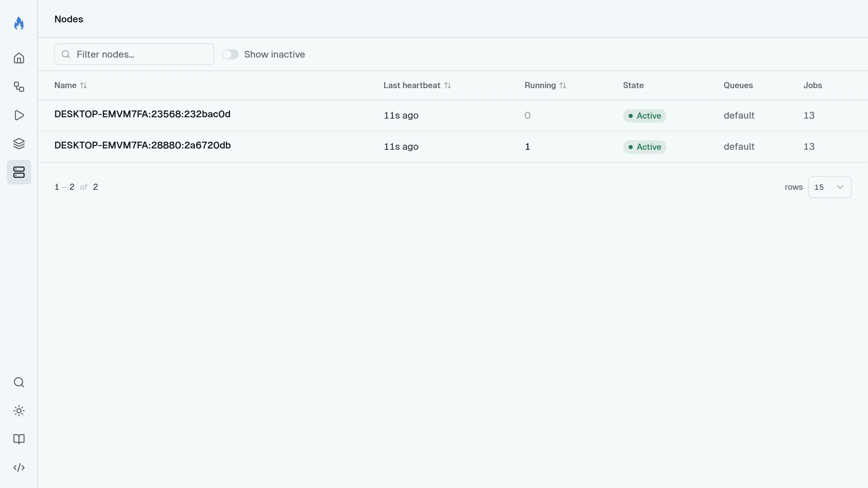
Task: Click 'default' queue of node 23568
Action: pos(739,116)
